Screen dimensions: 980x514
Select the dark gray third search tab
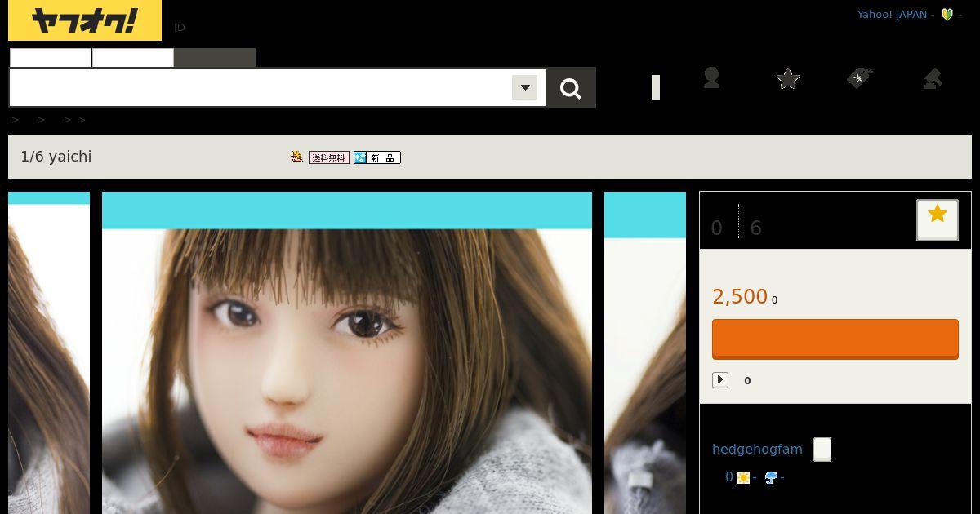[215, 58]
